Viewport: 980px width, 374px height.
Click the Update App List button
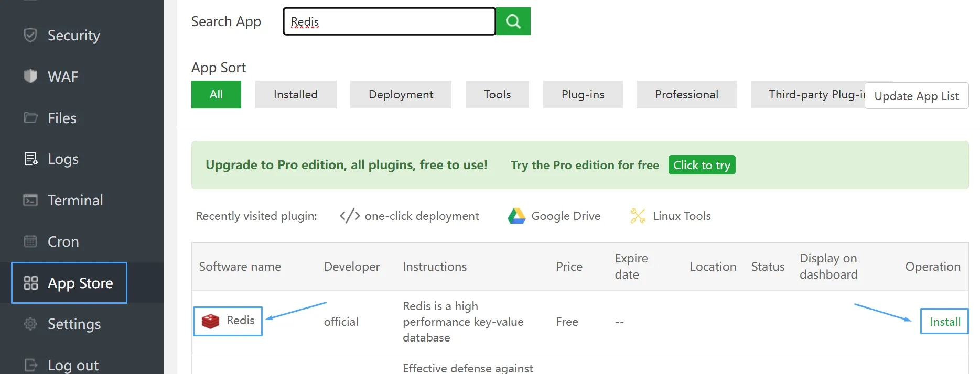pos(917,96)
